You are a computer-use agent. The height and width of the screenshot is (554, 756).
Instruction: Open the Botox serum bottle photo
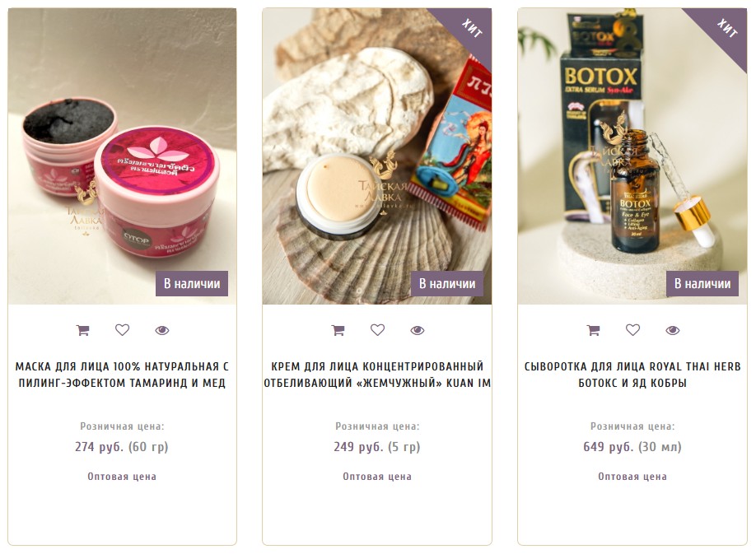pyautogui.click(x=632, y=156)
